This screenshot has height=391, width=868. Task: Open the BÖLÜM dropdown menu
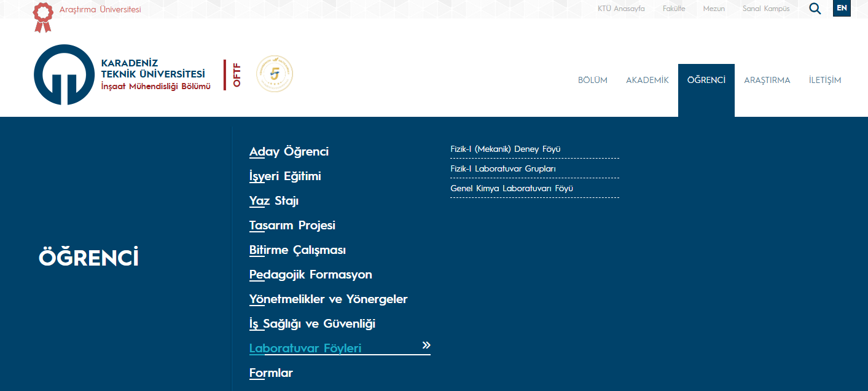point(592,80)
